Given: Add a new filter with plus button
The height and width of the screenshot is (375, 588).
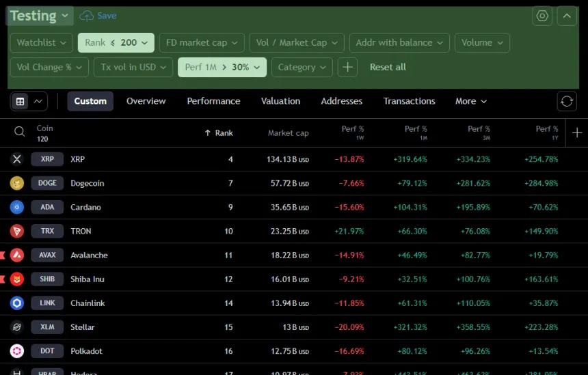Looking at the screenshot, I should [x=347, y=67].
